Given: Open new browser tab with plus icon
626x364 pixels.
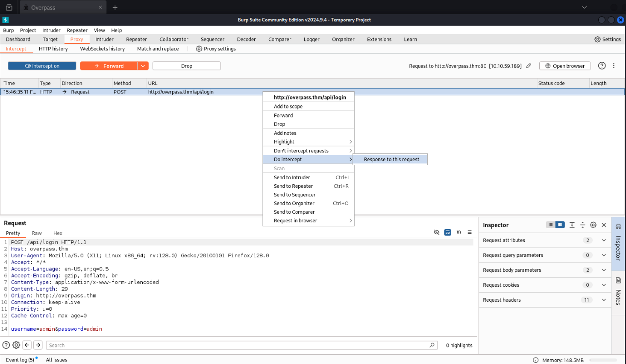Looking at the screenshot, I should 115,7.
